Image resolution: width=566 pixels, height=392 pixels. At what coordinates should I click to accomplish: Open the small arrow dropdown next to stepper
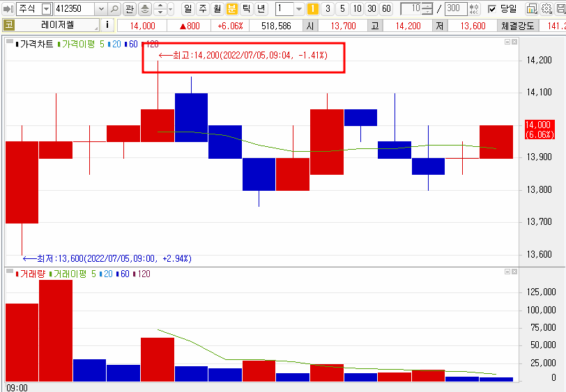click(x=171, y=8)
